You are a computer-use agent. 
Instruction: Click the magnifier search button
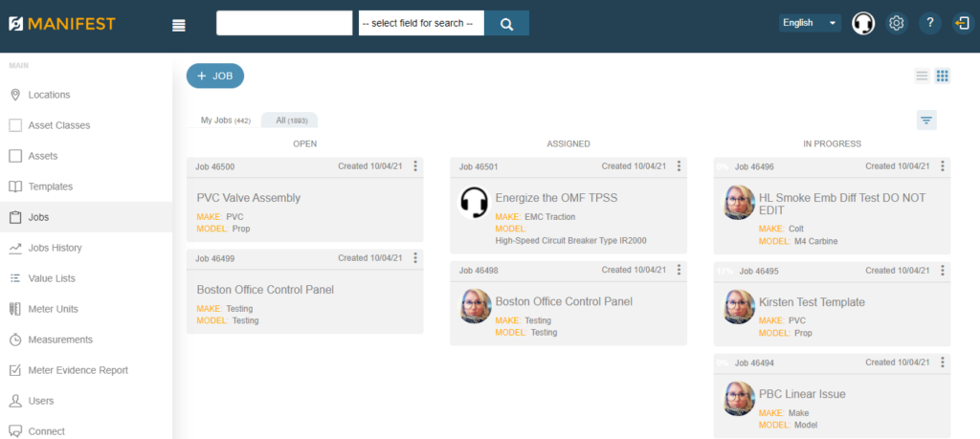[507, 23]
